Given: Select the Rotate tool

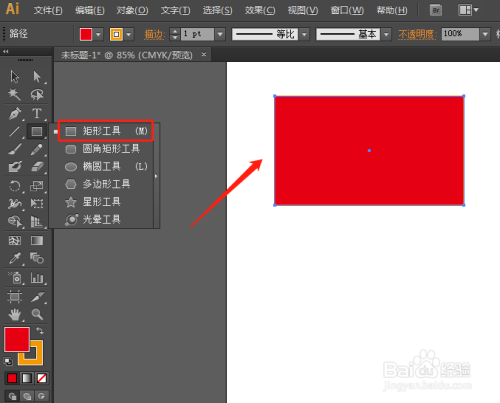Looking at the screenshot, I should [x=14, y=186].
